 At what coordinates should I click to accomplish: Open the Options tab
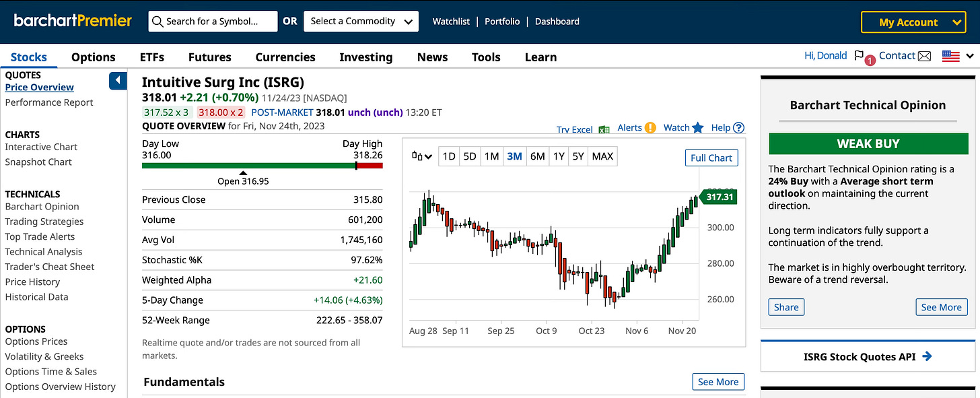[94, 57]
